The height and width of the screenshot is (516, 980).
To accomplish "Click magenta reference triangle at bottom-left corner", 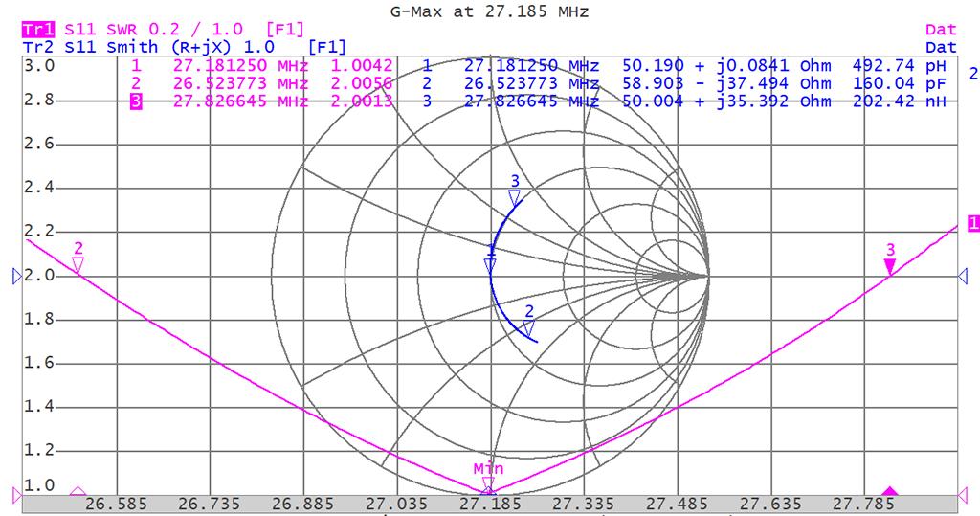I will point(16,494).
